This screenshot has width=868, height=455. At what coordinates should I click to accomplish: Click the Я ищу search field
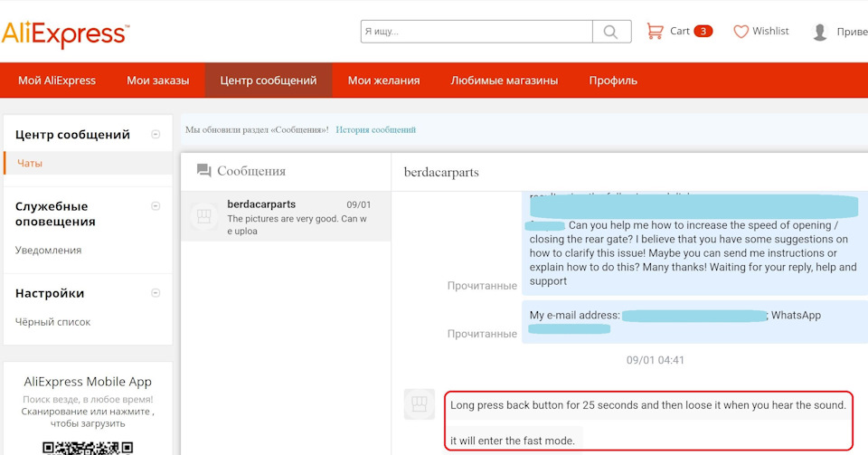[476, 32]
